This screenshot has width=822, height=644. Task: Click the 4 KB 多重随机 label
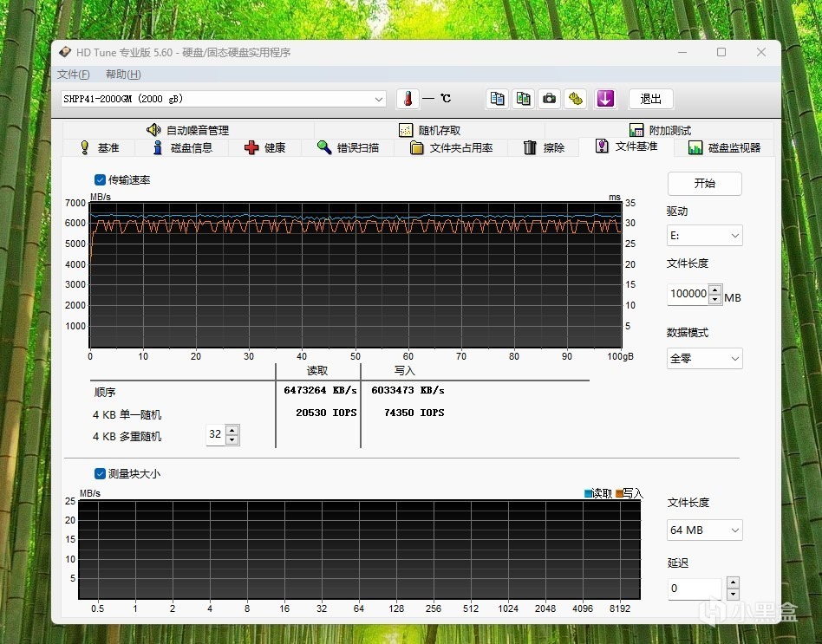[127, 437]
